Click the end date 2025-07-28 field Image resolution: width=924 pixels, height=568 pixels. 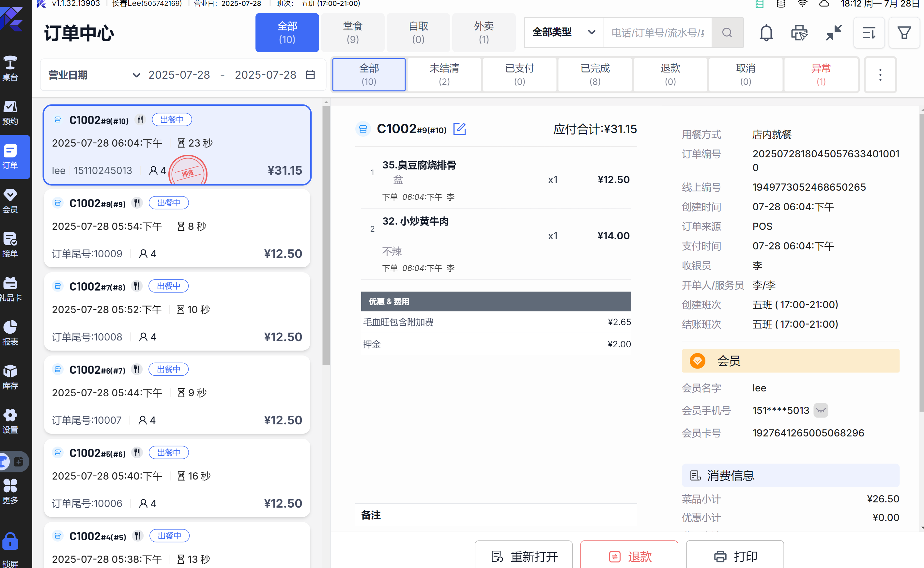click(266, 75)
